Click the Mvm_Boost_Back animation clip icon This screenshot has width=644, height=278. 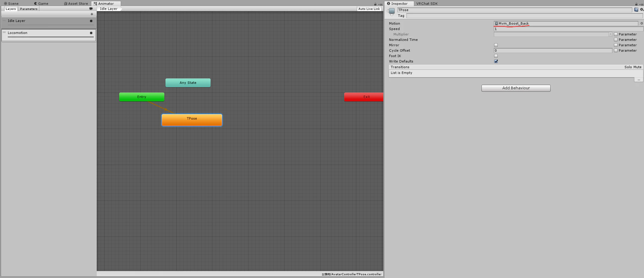[x=497, y=23]
